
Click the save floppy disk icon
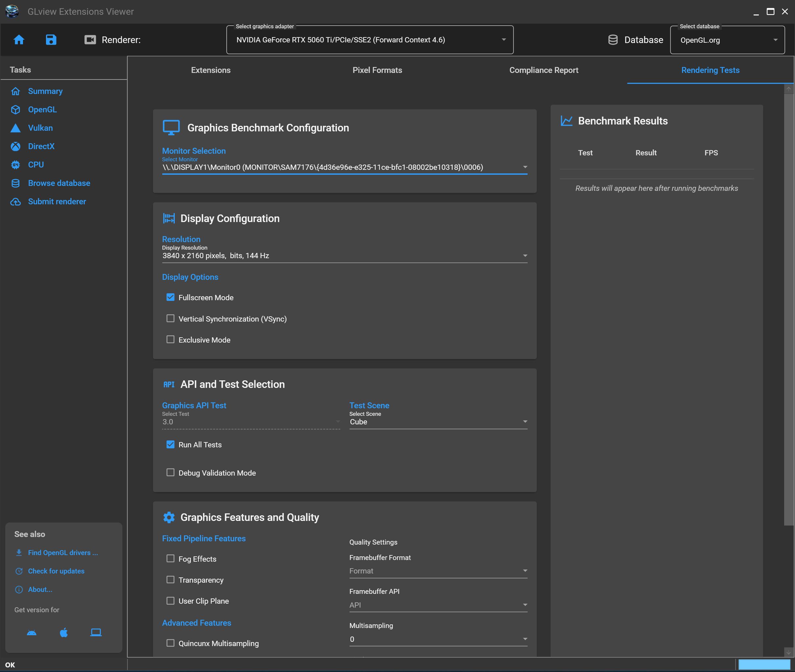point(51,40)
